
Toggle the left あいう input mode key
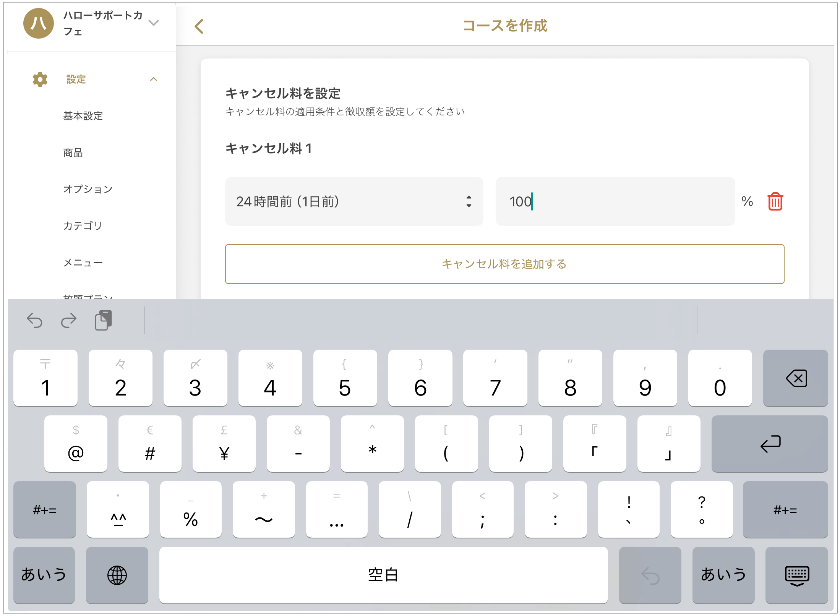point(44,575)
